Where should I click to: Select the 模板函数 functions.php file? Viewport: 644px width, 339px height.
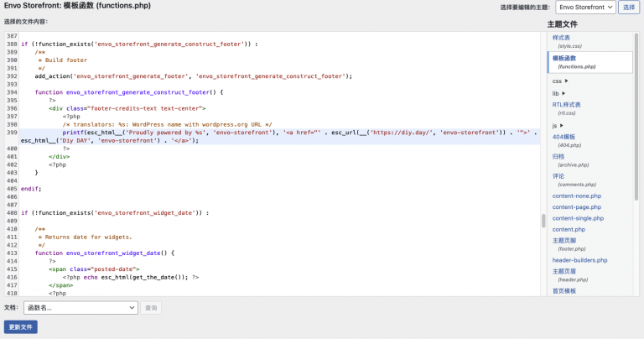[x=563, y=59]
